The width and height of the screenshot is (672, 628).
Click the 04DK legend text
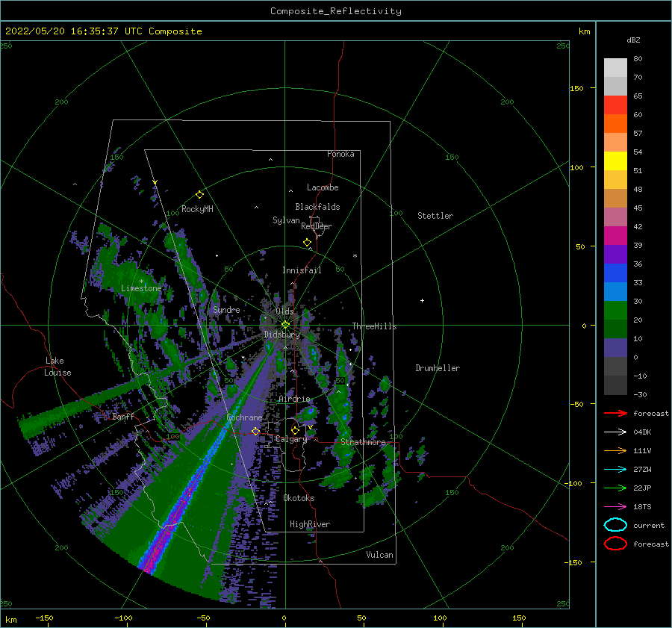(642, 432)
